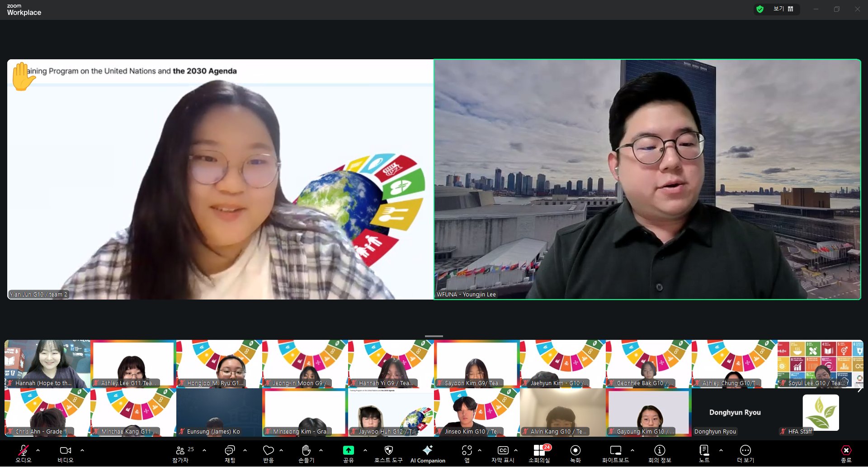The height and width of the screenshot is (467, 868).
Task: Open the notes icon
Action: click(x=704, y=450)
